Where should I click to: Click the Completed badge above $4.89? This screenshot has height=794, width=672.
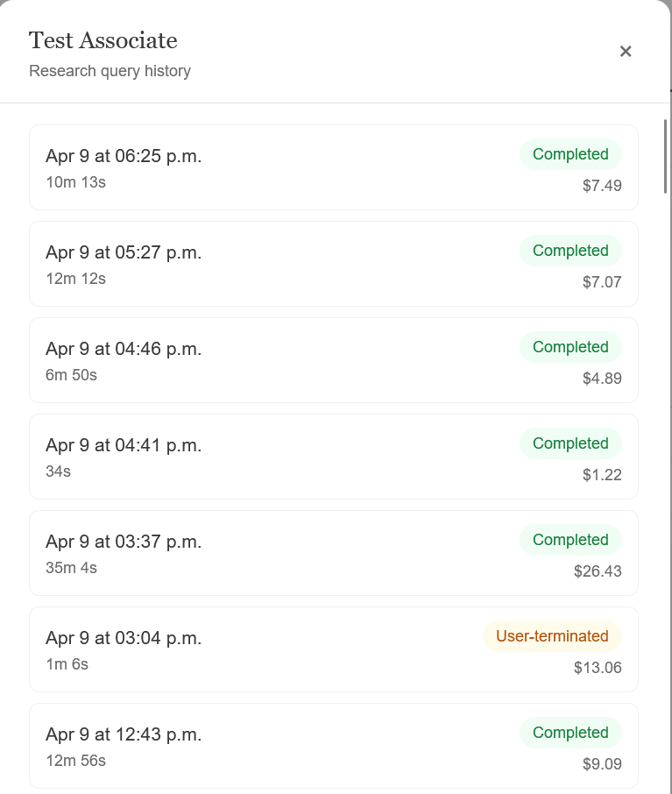570,347
